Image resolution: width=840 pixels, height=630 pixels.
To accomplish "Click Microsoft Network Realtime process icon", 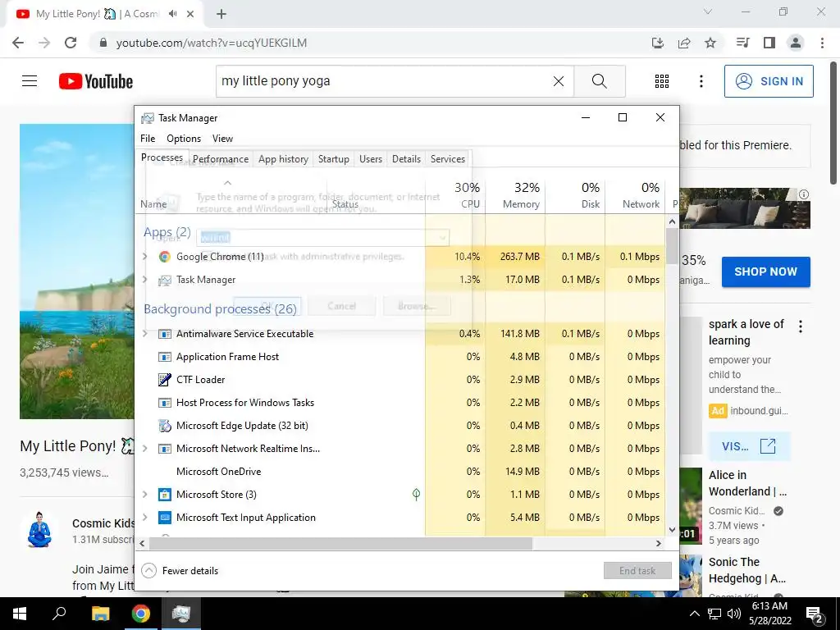I will (164, 449).
